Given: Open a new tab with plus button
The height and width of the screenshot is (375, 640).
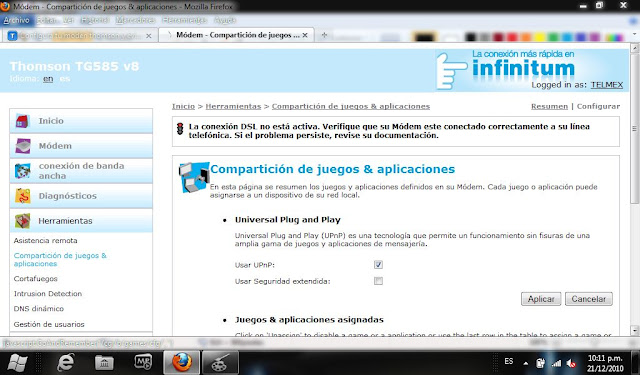Looking at the screenshot, I should tap(324, 35).
